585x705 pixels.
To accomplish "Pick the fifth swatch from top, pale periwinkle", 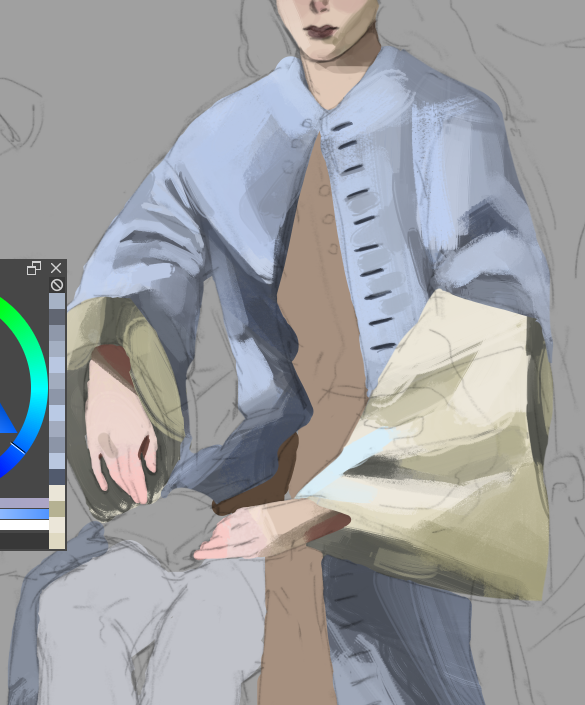I will [x=57, y=365].
